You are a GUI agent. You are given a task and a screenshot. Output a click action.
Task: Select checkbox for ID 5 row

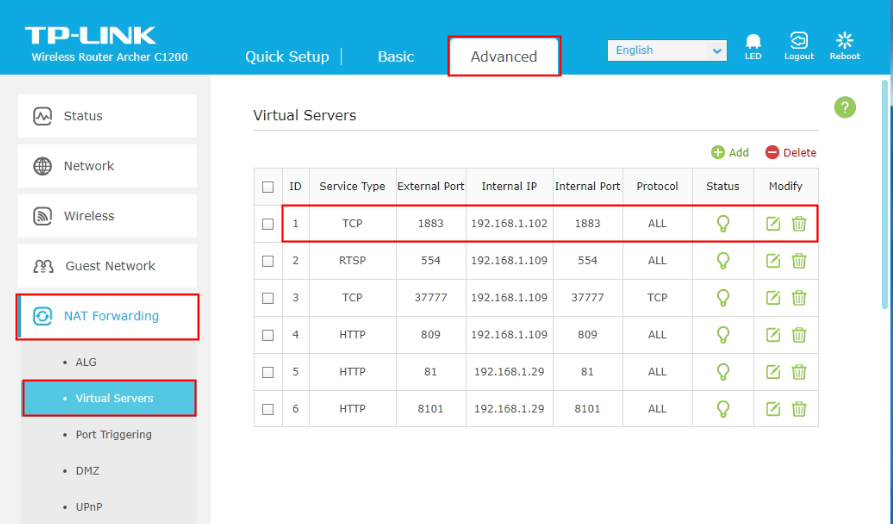point(268,372)
